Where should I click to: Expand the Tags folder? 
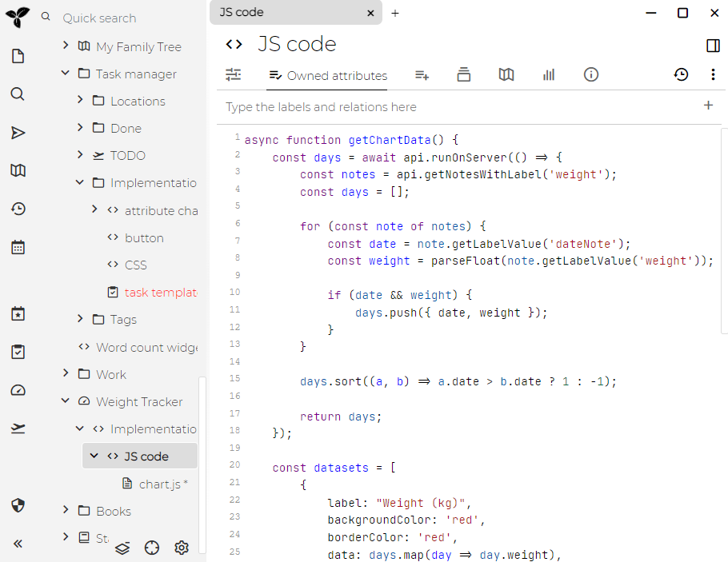point(79,319)
